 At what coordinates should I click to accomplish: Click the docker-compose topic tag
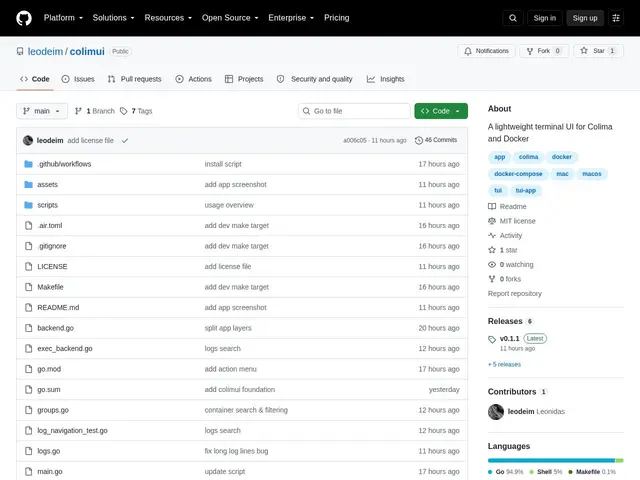518,174
